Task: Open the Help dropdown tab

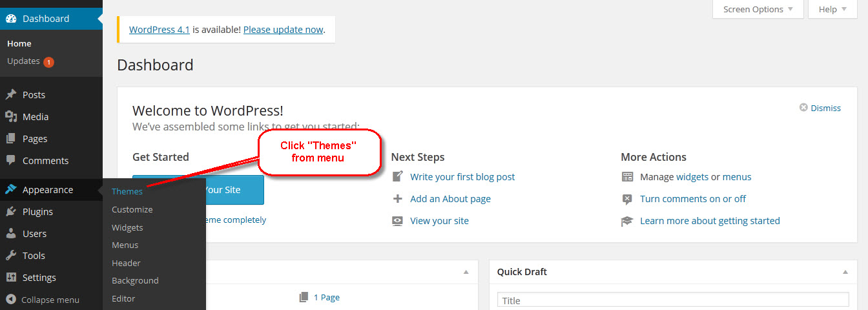Action: (832, 9)
